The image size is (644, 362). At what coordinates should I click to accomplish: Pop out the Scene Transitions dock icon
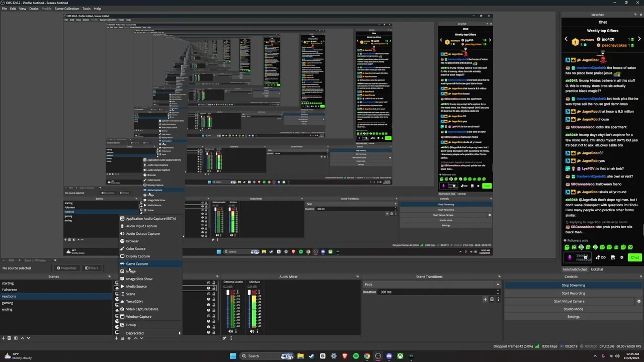tap(499, 277)
